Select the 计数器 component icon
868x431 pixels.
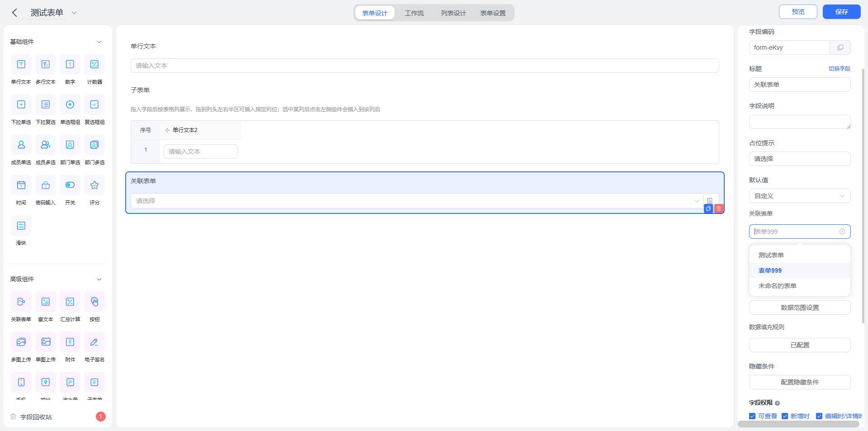point(94,64)
